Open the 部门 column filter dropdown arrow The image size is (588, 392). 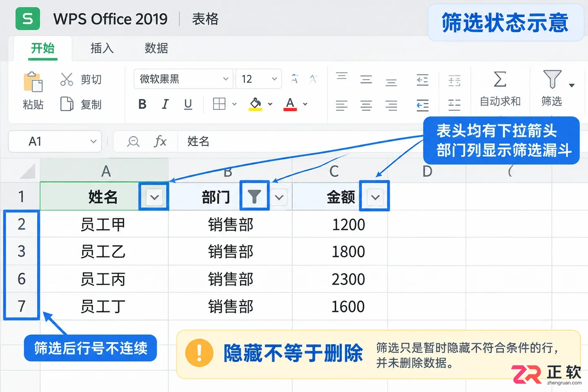[279, 198]
